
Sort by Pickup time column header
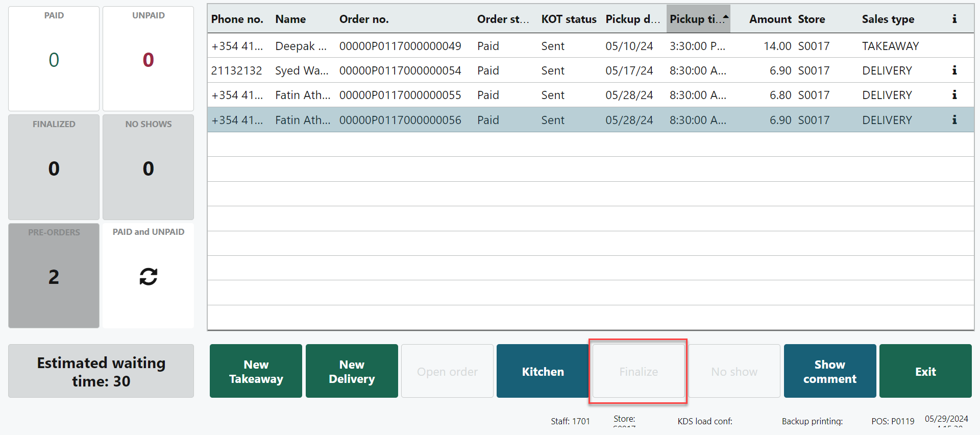(x=698, y=19)
